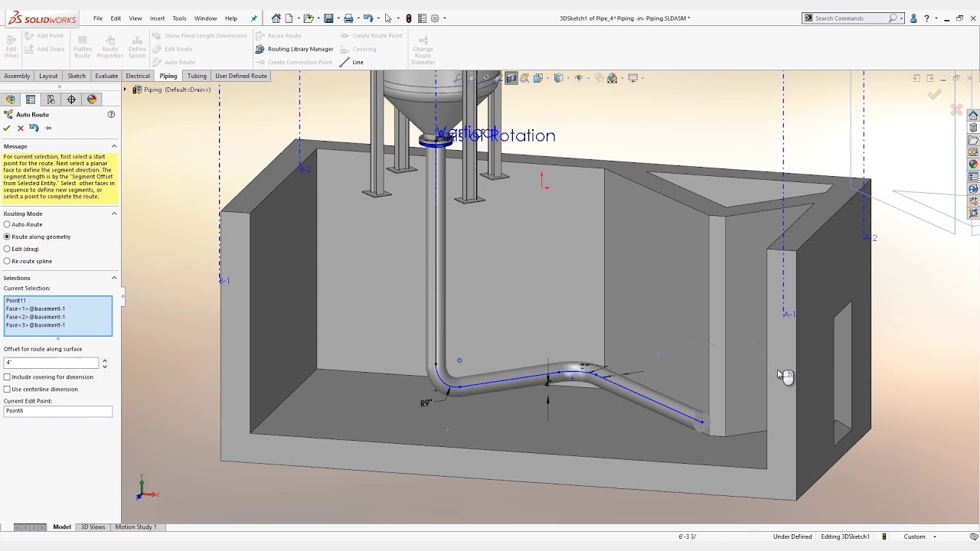Select the Auto-Route radio button
The height and width of the screenshot is (551, 980).
(8, 224)
